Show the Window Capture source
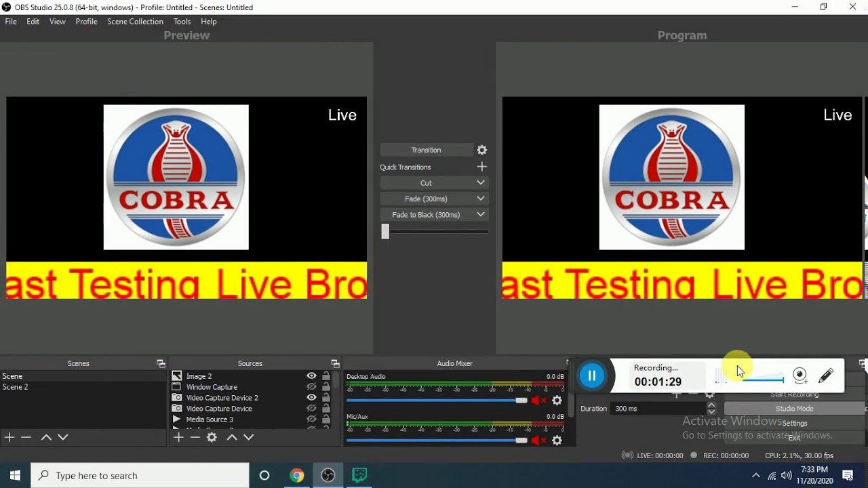The image size is (868, 488). pyautogui.click(x=311, y=387)
